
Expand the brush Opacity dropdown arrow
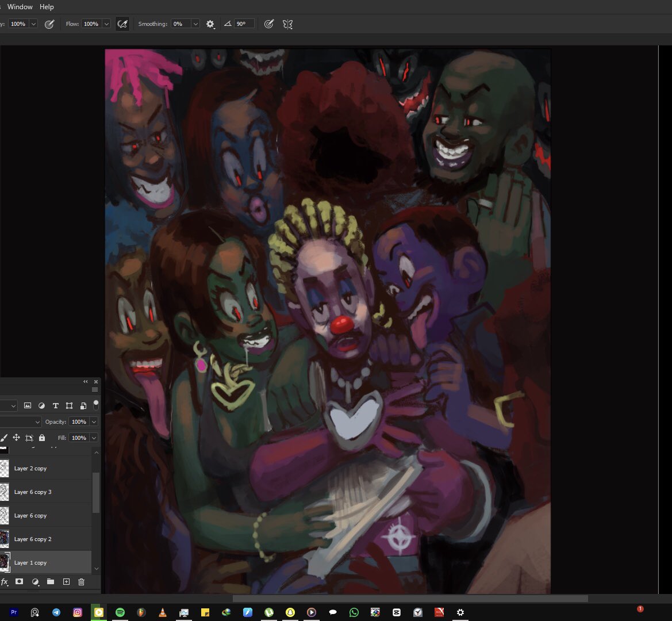tap(33, 24)
